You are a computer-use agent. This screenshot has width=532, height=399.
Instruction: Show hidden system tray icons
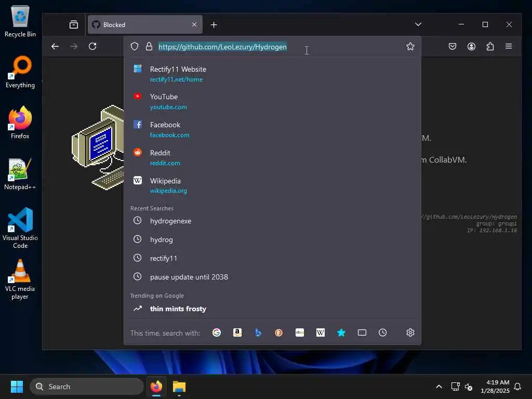(438, 387)
